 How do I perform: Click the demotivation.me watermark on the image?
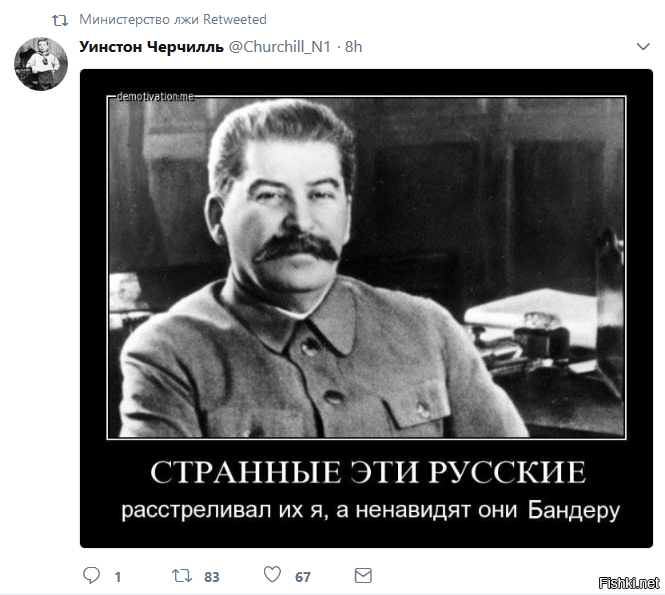point(155,97)
